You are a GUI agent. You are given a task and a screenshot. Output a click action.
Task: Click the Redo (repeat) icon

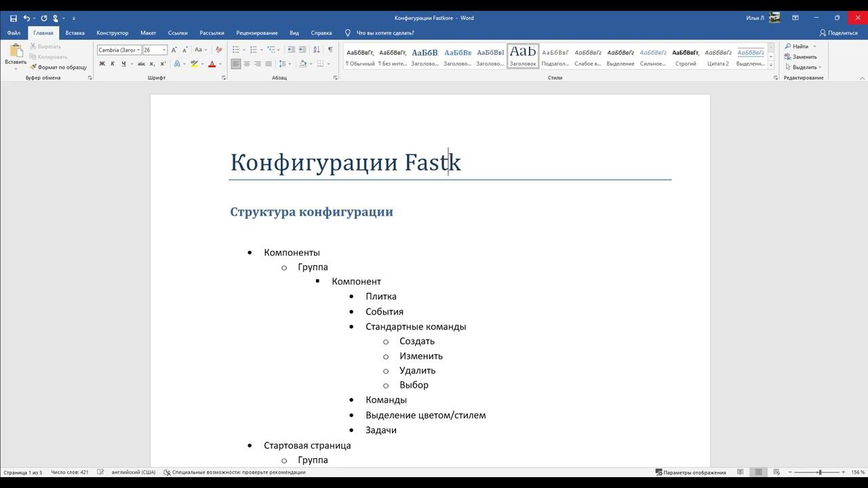(x=44, y=18)
